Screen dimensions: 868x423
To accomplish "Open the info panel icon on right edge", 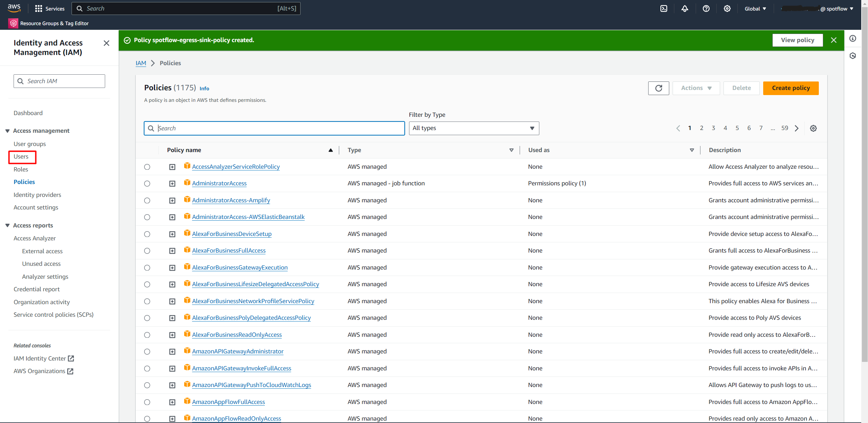I will [853, 39].
